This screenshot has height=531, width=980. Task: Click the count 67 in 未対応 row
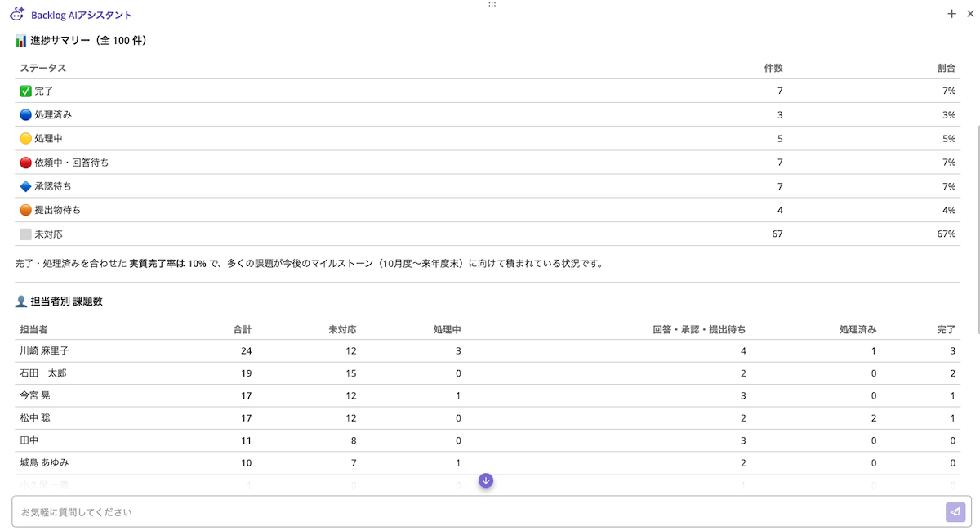(777, 234)
